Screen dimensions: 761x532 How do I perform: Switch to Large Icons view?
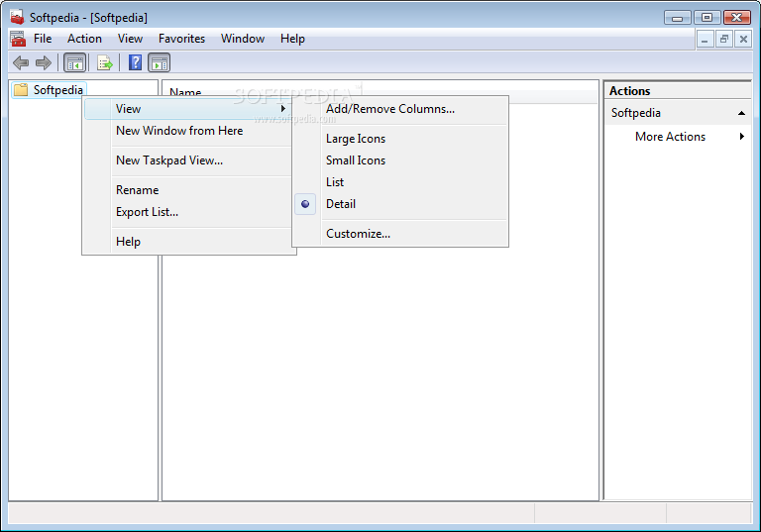[356, 139]
